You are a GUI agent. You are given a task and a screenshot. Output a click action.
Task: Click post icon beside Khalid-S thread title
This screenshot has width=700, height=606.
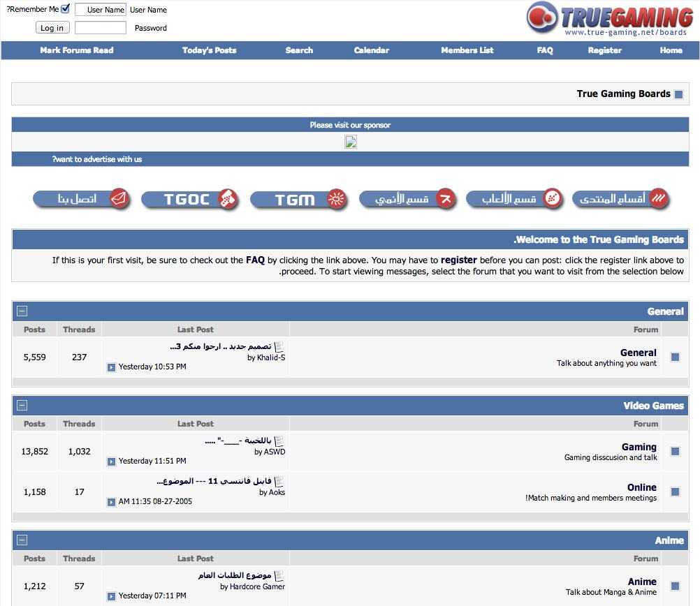pyautogui.click(x=279, y=347)
